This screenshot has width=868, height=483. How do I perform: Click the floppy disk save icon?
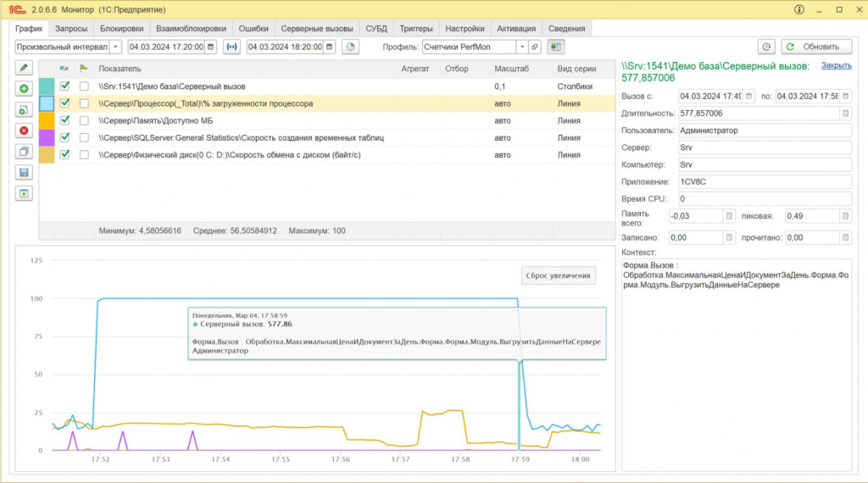click(24, 173)
